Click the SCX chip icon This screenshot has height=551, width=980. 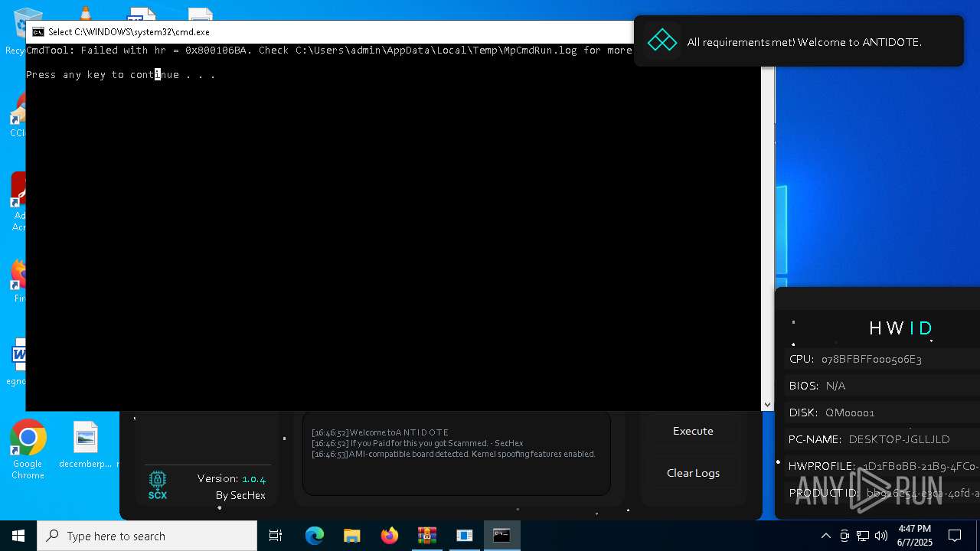coord(157,485)
